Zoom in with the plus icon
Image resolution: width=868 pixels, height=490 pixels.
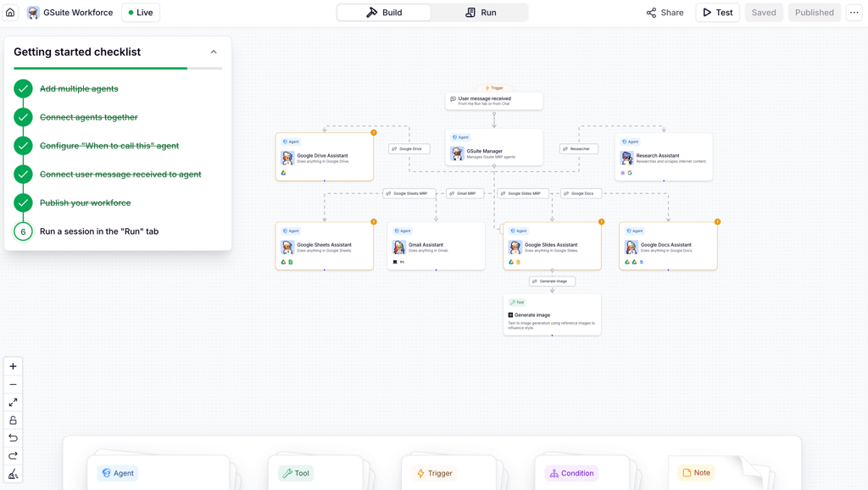tap(13, 366)
